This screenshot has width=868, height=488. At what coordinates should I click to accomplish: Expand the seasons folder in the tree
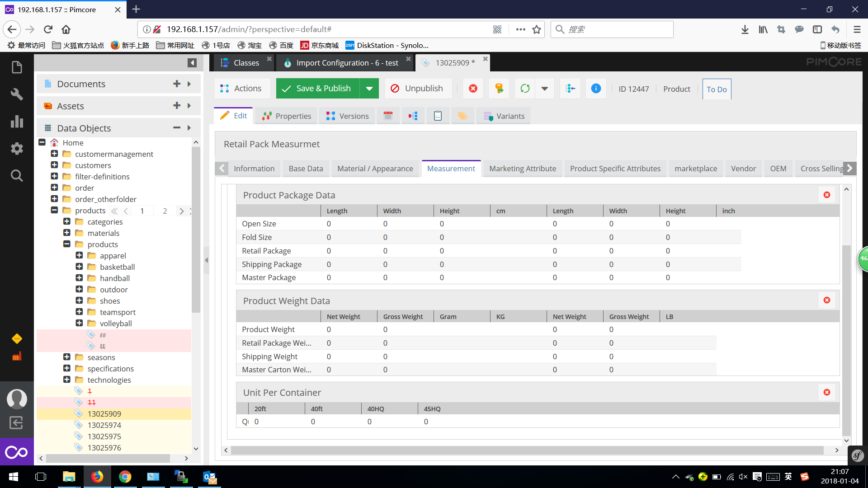click(x=66, y=357)
